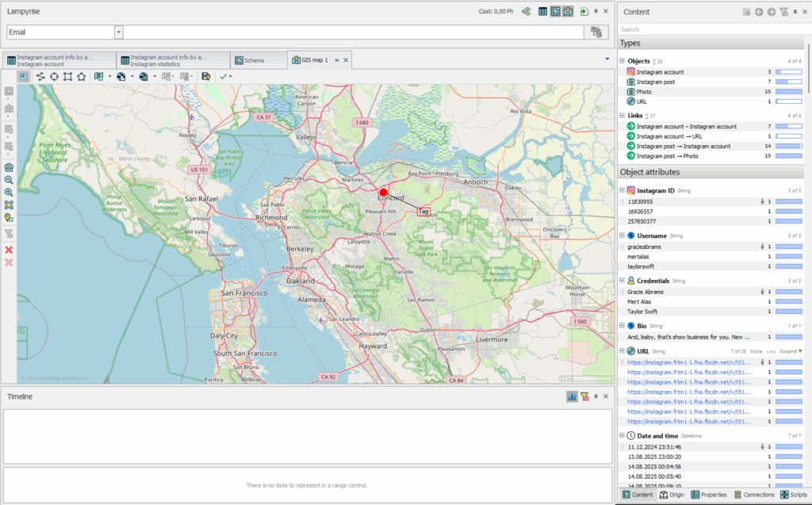Select the circle selection tool
The width and height of the screenshot is (812, 505).
tap(54, 77)
